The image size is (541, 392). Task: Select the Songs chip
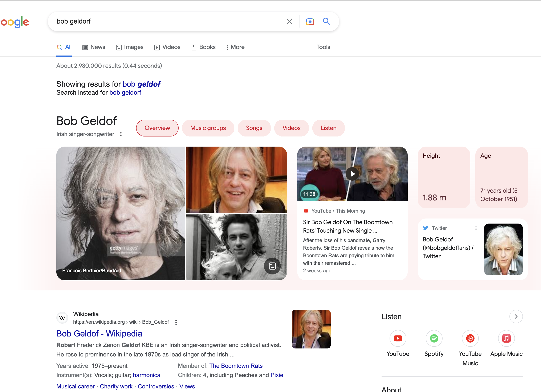coord(254,128)
